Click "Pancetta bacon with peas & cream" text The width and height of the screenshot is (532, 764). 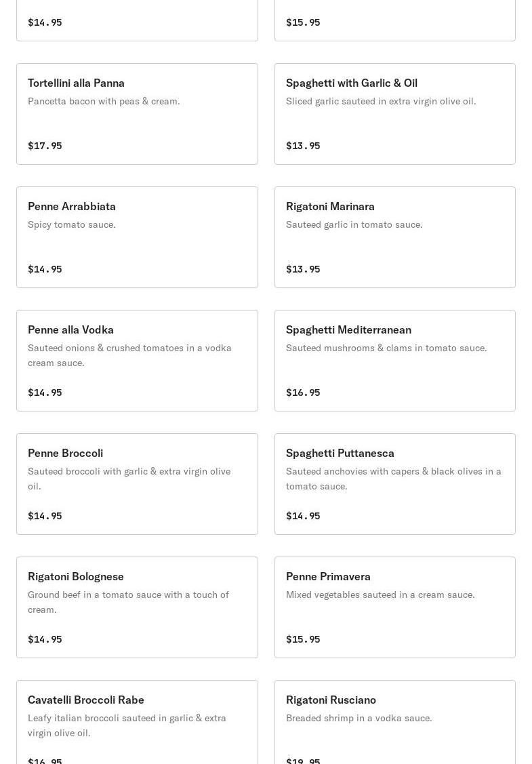click(104, 101)
